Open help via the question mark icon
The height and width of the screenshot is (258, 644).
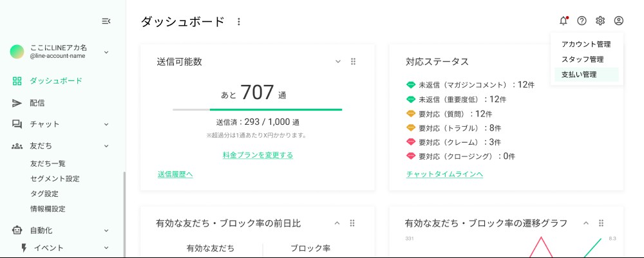[x=582, y=21]
